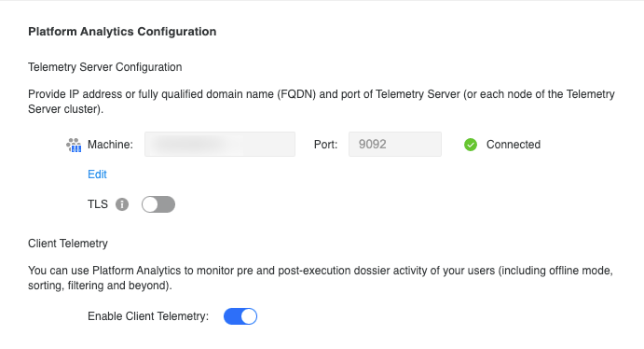Disable the Enable Client Telemetry switch
Image resolution: width=644 pixels, height=349 pixels.
point(240,316)
